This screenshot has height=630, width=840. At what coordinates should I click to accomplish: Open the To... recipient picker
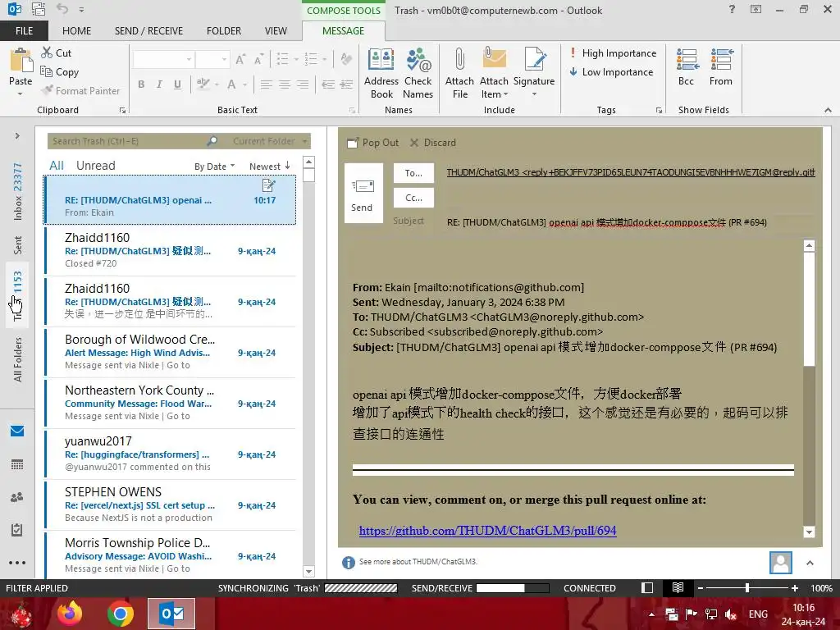pos(413,173)
